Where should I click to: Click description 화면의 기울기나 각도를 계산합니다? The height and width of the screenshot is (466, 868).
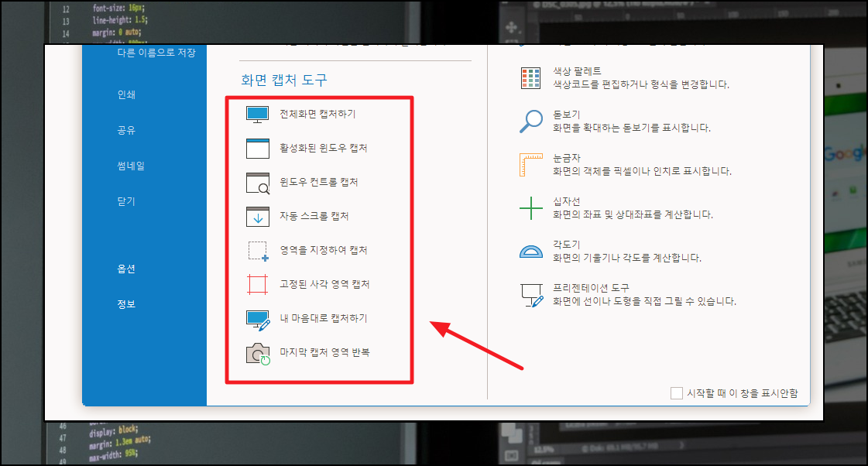click(x=627, y=257)
